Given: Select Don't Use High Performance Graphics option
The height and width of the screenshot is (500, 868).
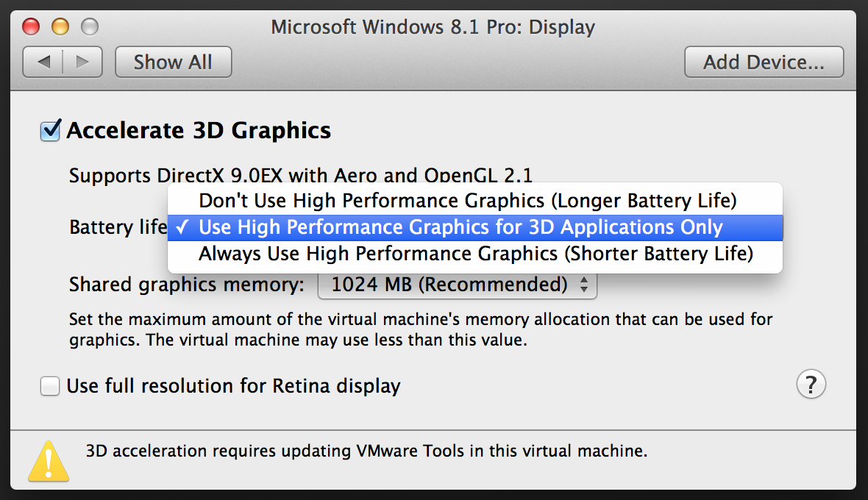Looking at the screenshot, I should tap(468, 200).
